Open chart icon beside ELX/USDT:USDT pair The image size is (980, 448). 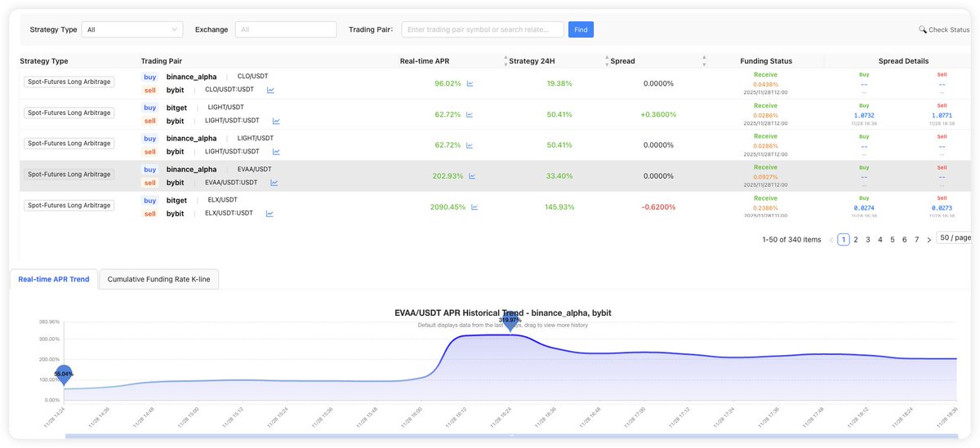pos(269,214)
